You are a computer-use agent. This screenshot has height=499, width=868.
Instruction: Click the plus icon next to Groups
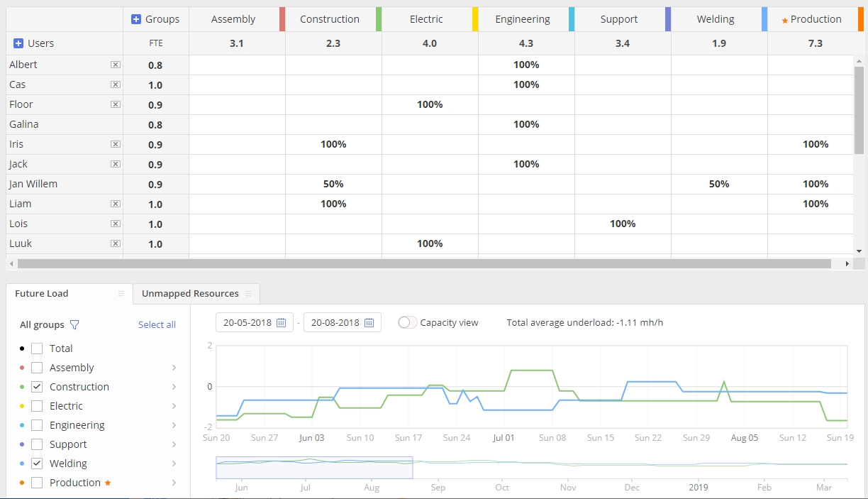(x=136, y=19)
